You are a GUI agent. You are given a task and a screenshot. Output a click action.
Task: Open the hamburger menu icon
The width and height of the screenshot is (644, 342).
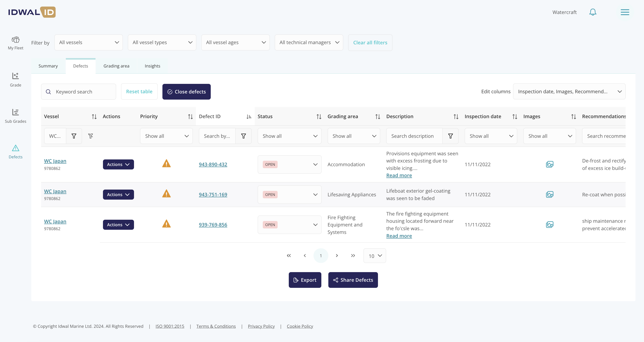coord(625,12)
